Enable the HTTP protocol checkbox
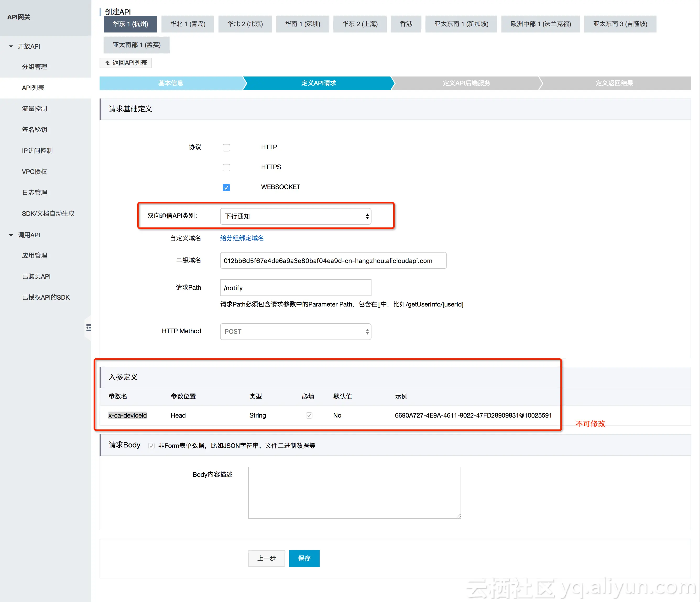This screenshot has width=700, height=602. (x=226, y=148)
